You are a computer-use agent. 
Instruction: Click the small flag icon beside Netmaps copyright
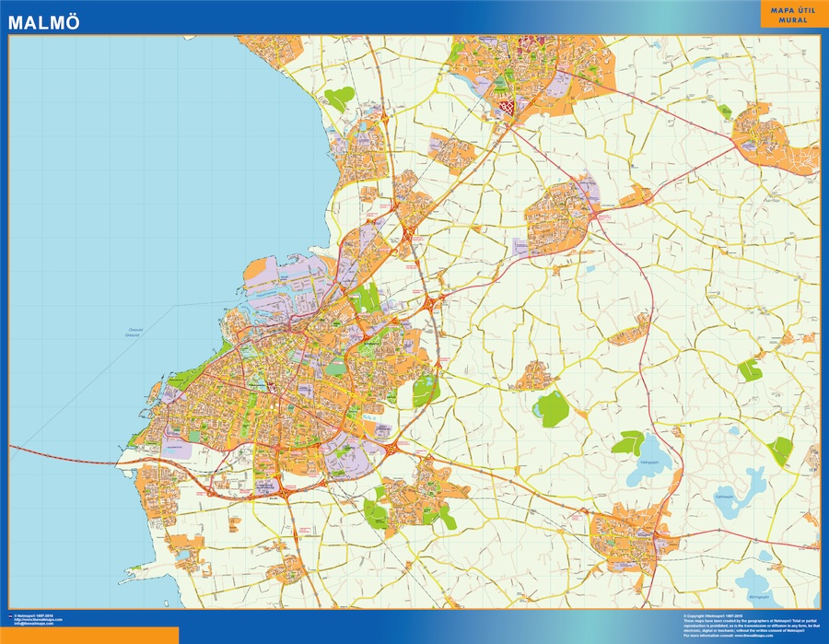11,615
